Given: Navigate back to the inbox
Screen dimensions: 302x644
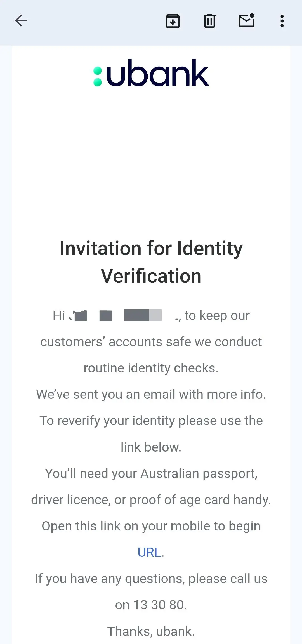Looking at the screenshot, I should (x=21, y=20).
